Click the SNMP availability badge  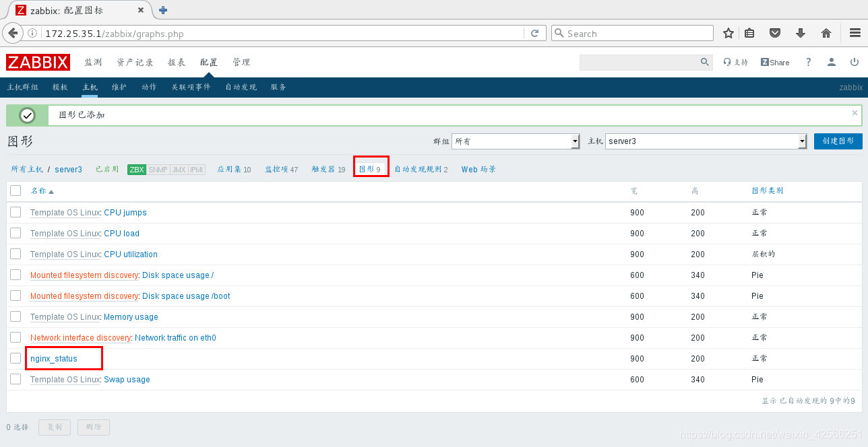[158, 170]
